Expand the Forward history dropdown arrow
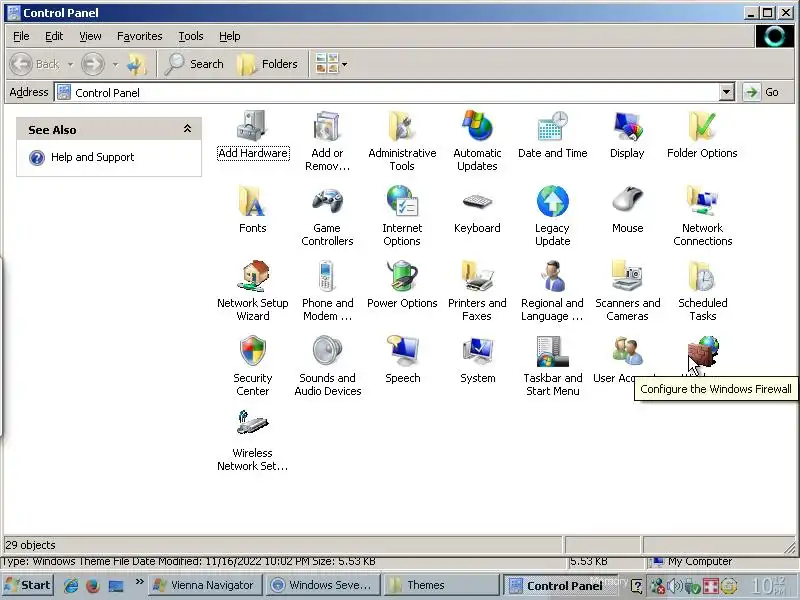The height and width of the screenshot is (600, 800). (x=115, y=64)
